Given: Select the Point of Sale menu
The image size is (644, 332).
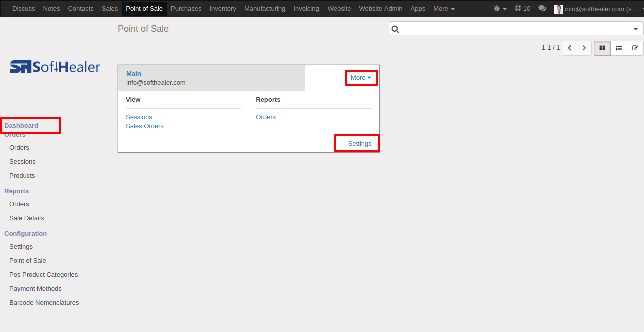Looking at the screenshot, I should tap(144, 9).
